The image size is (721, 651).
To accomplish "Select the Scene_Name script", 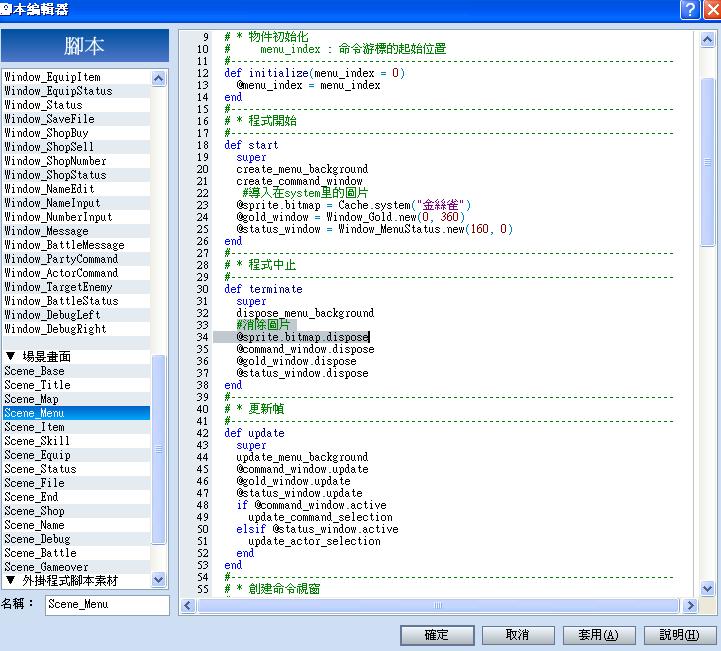I will point(76,525).
